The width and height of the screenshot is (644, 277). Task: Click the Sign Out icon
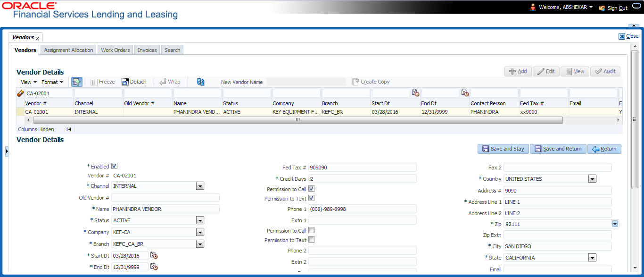click(602, 8)
